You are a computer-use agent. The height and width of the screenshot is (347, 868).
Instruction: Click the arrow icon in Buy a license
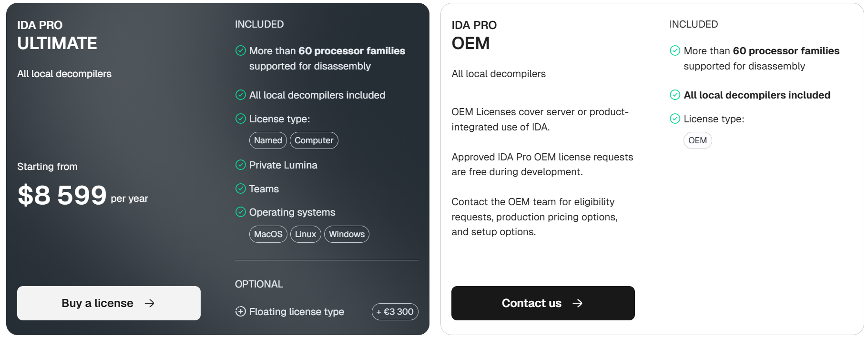[x=150, y=303]
